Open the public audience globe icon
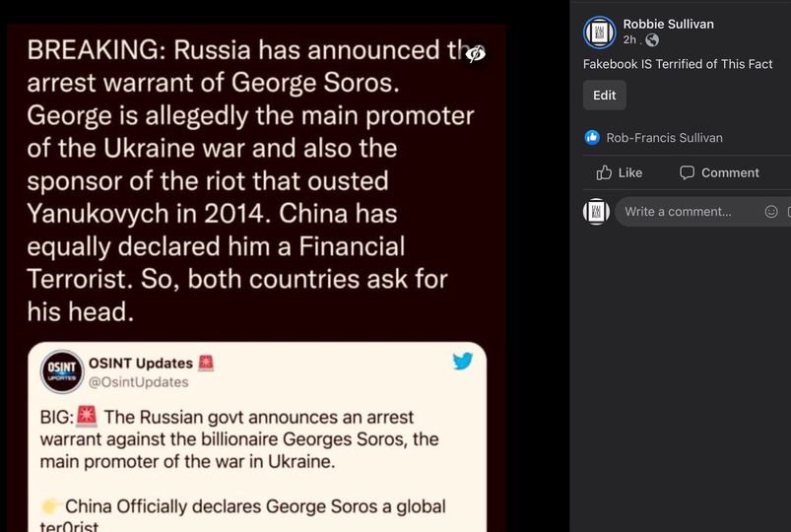Image resolution: width=791 pixels, height=532 pixels. click(652, 39)
